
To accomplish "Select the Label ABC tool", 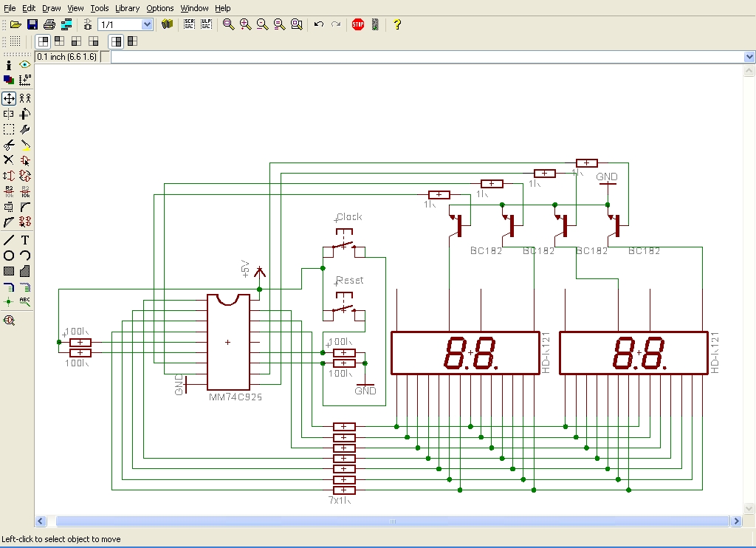I will (25, 301).
